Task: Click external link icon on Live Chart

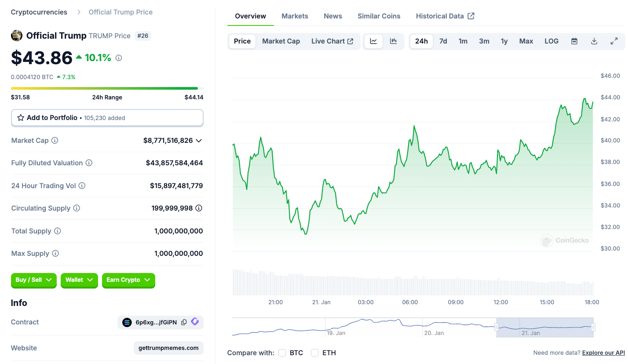Action: [351, 41]
